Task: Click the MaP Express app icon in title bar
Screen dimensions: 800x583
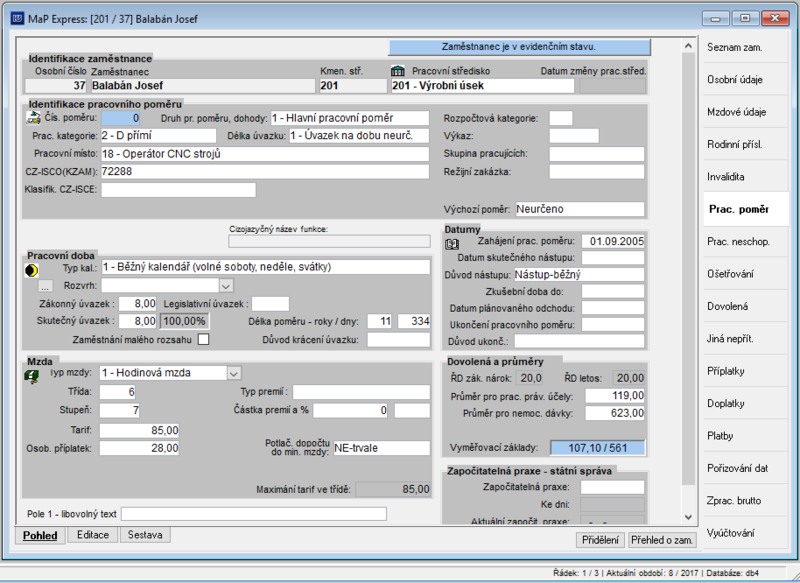Action: pos(17,19)
